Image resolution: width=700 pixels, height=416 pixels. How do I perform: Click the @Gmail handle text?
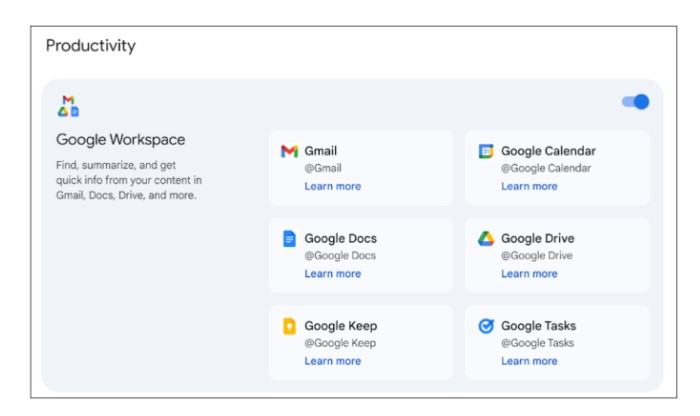(323, 168)
